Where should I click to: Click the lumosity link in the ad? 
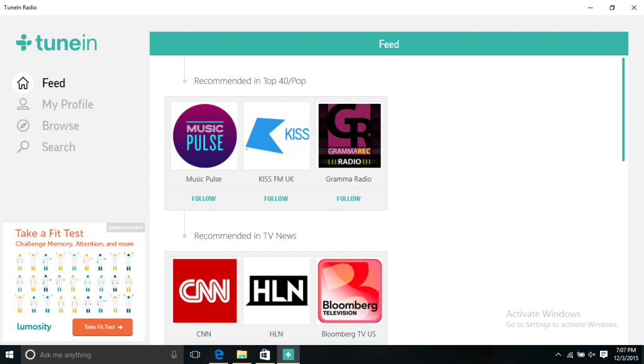tap(34, 327)
